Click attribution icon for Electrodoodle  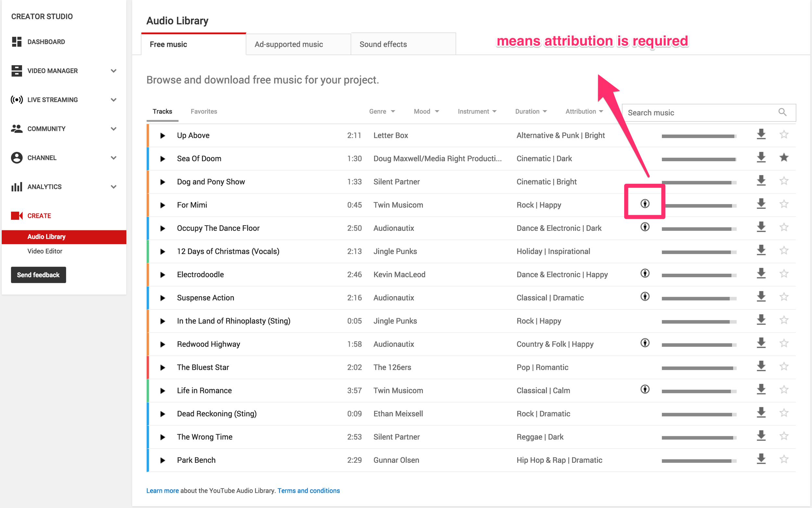pyautogui.click(x=645, y=273)
